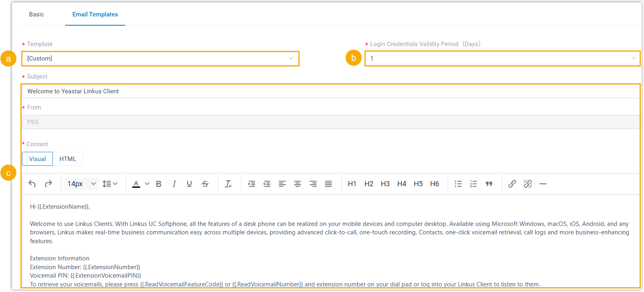Apply the H1 heading style

tap(352, 184)
